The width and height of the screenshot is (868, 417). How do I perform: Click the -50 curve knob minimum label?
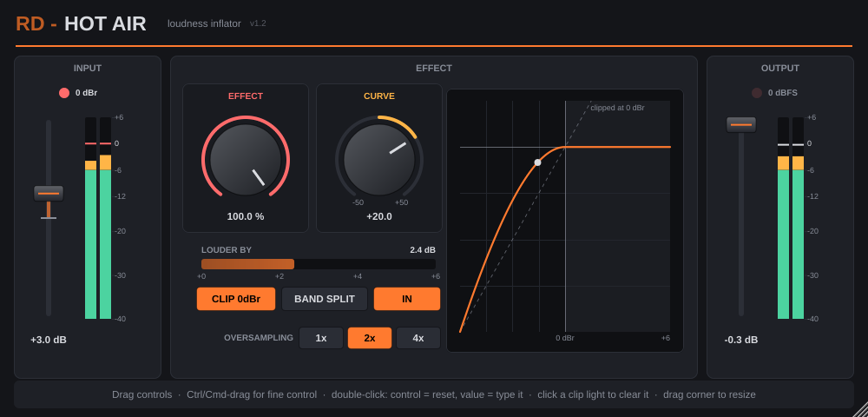358,202
